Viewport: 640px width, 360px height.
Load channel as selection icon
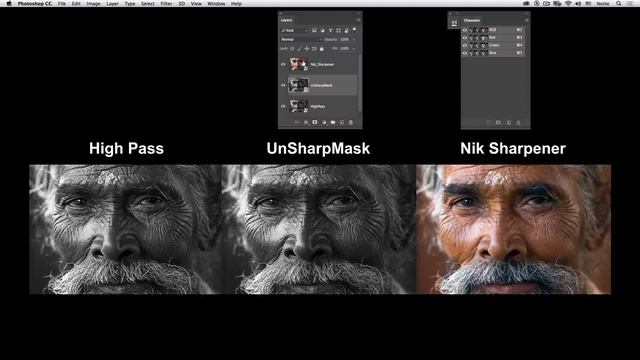[489, 122]
